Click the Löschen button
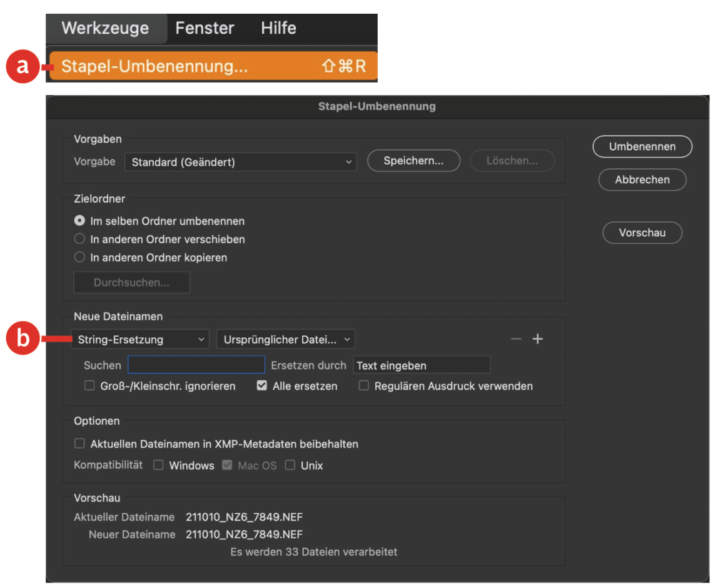The height and width of the screenshot is (588, 713). pyautogui.click(x=512, y=161)
